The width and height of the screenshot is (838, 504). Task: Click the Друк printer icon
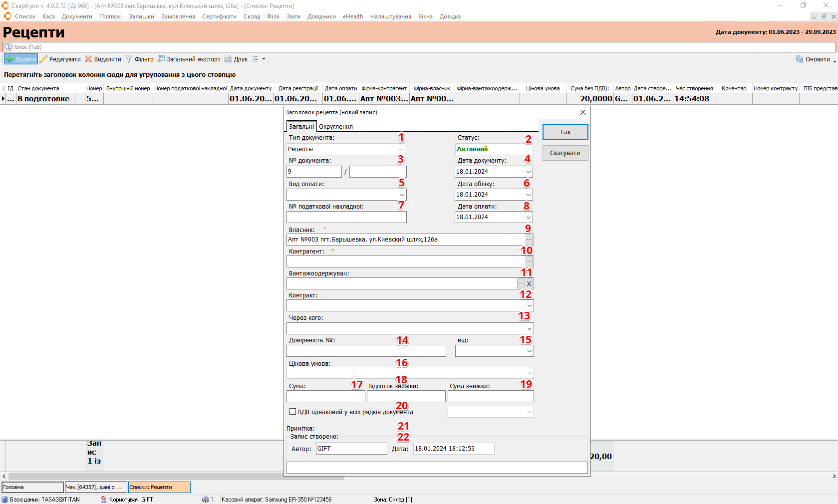click(x=228, y=59)
